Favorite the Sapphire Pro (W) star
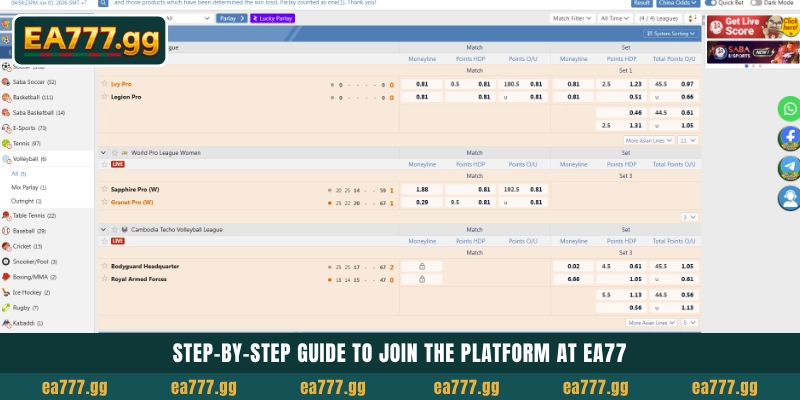Screen dimensions: 800x400 [x=105, y=189]
